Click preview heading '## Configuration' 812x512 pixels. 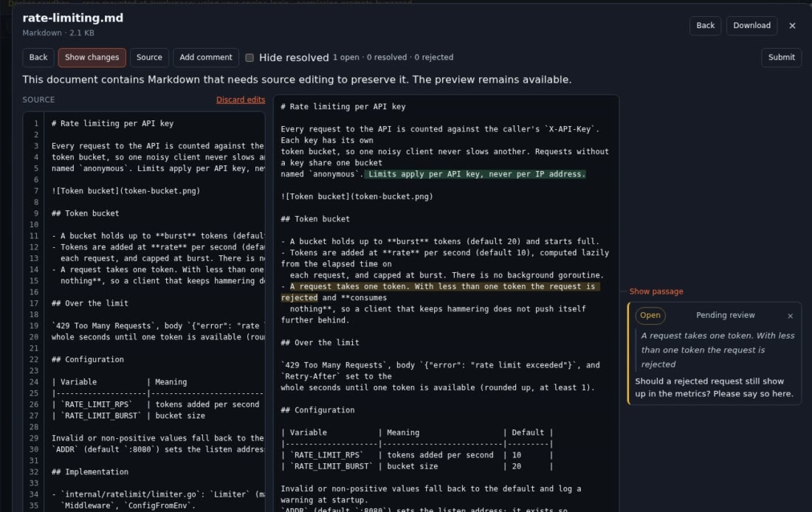point(317,410)
